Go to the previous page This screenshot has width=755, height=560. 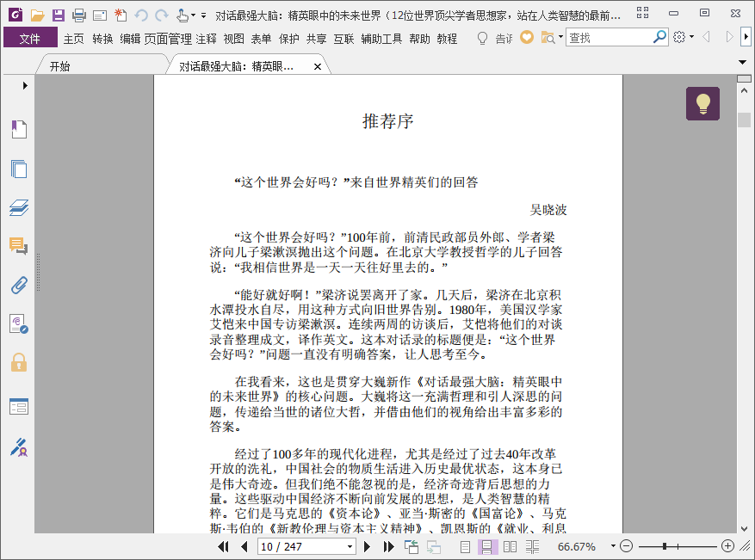(x=244, y=546)
